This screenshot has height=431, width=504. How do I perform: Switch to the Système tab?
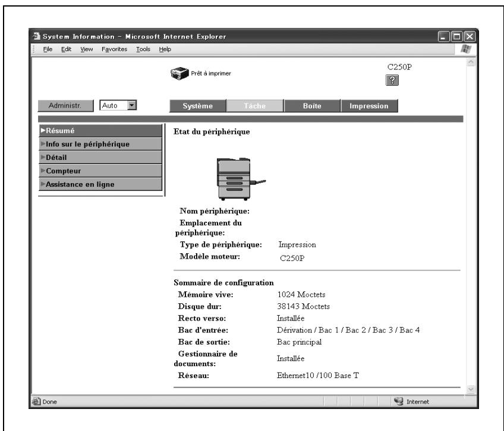198,106
